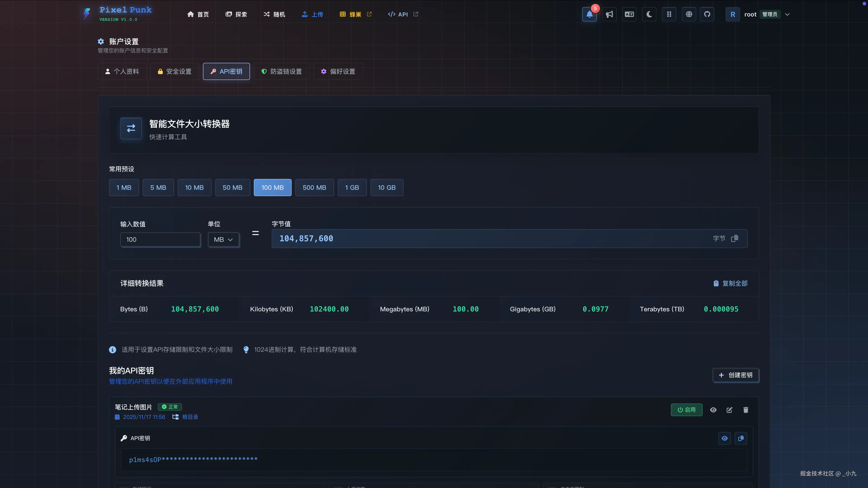Open the apps grid icon in header

coord(669,14)
